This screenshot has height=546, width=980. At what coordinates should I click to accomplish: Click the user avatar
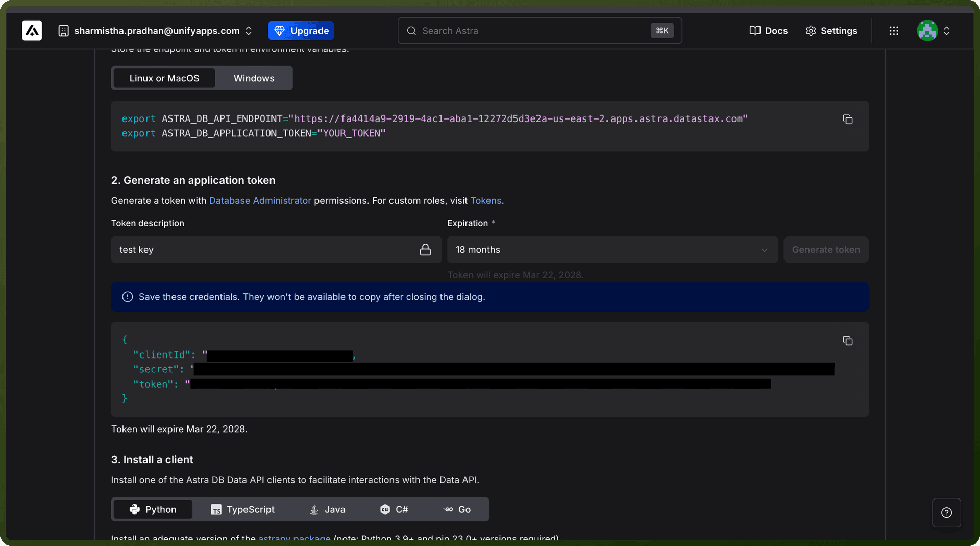(x=927, y=31)
